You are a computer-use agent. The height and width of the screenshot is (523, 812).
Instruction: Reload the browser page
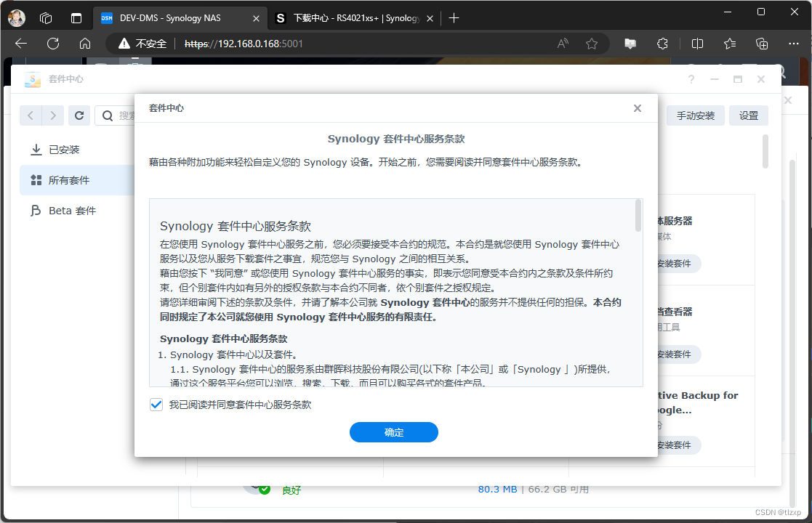coord(53,44)
